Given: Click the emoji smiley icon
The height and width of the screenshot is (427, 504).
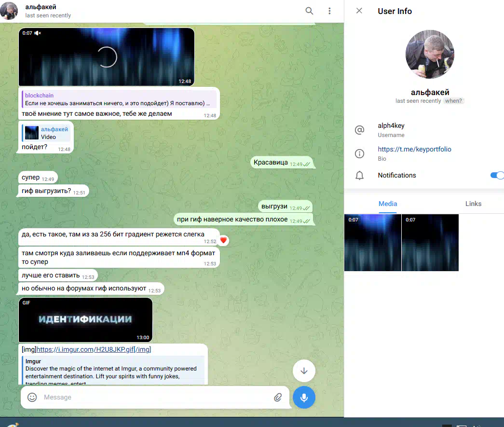Looking at the screenshot, I should pos(32,397).
